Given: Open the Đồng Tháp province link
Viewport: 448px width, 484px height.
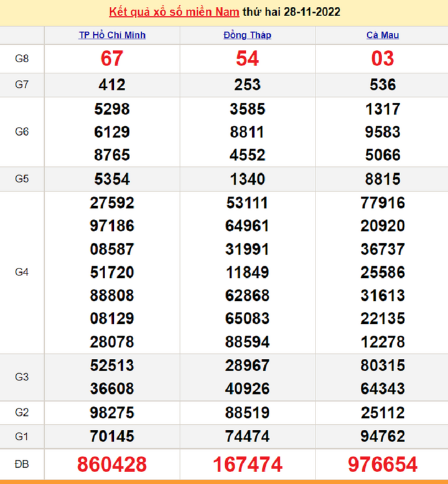Looking at the screenshot, I should [247, 35].
